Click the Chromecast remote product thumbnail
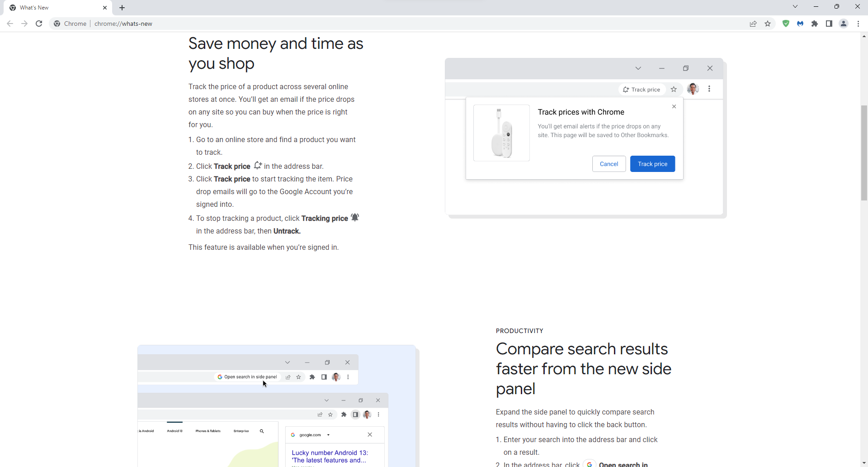This screenshot has width=868, height=467. [501, 133]
